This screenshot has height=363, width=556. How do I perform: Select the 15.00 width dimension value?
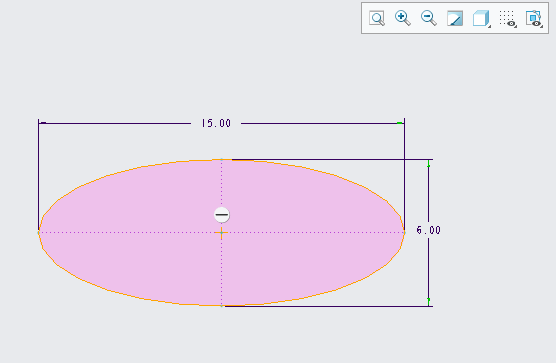tap(216, 123)
